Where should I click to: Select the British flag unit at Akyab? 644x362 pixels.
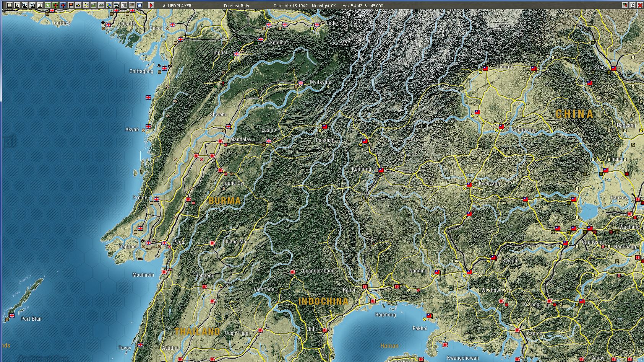(x=148, y=127)
